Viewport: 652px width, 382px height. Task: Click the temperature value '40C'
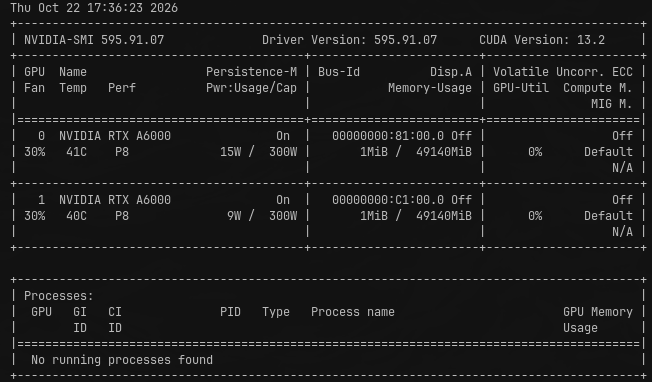click(x=77, y=216)
